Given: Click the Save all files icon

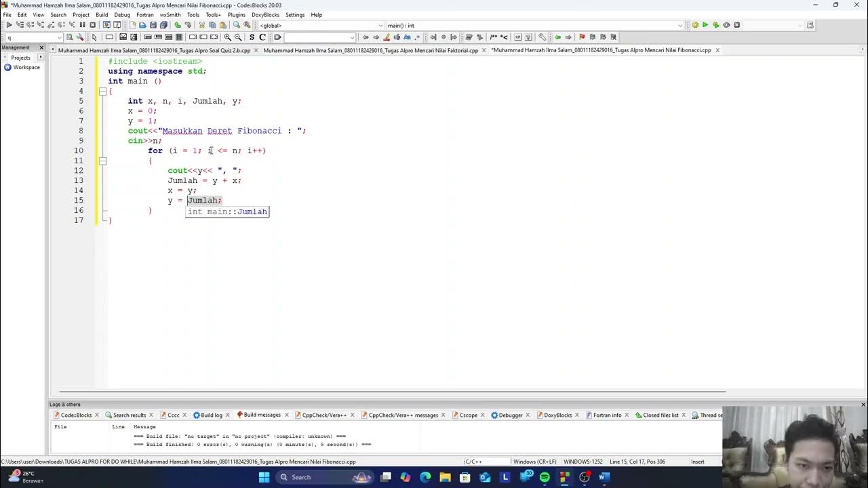Looking at the screenshot, I should click(x=163, y=25).
